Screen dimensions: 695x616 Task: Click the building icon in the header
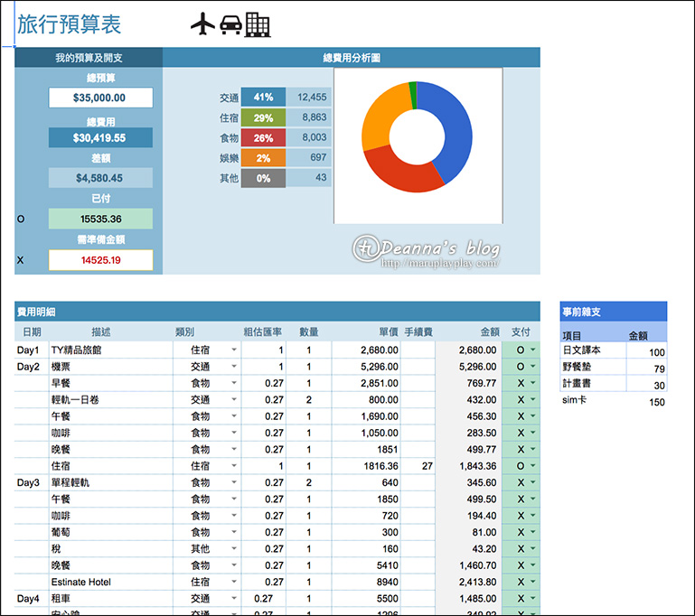[x=258, y=24]
